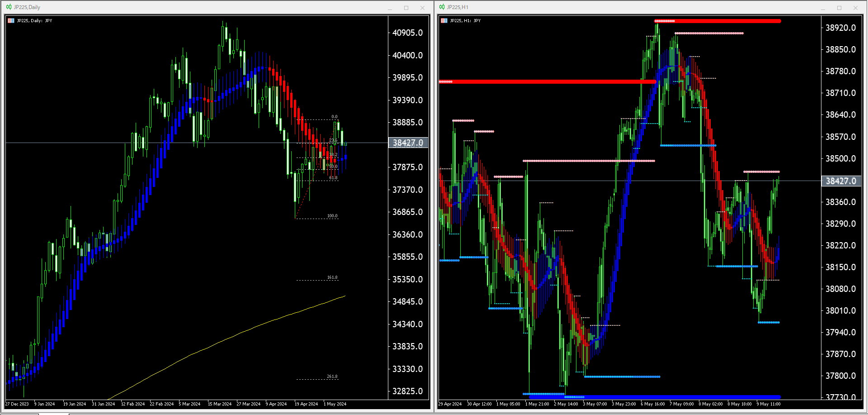Click the 38010.0 price on H1 axis
Screen dimensions: 868x415
coord(841,311)
